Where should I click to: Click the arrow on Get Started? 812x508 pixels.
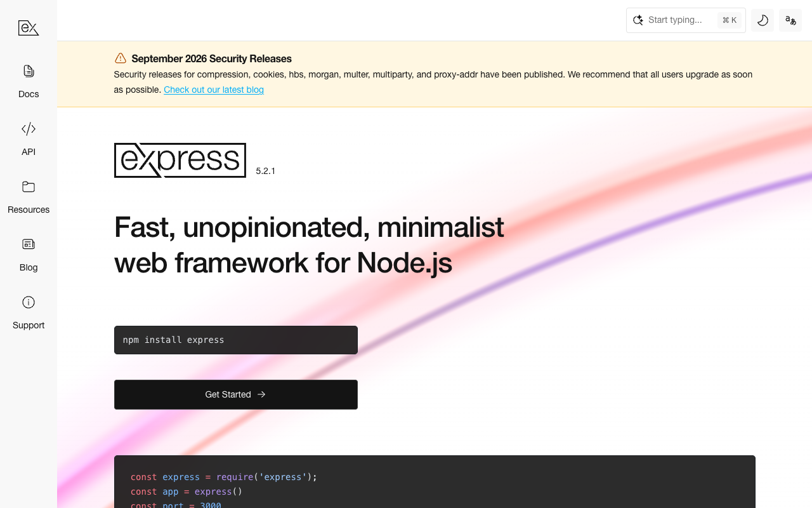point(261,394)
